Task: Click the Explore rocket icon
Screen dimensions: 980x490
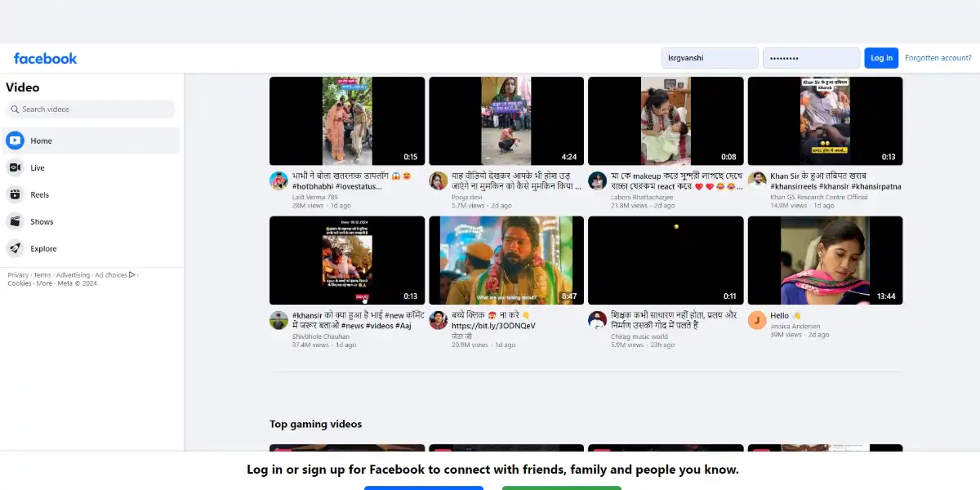Action: pyautogui.click(x=15, y=248)
